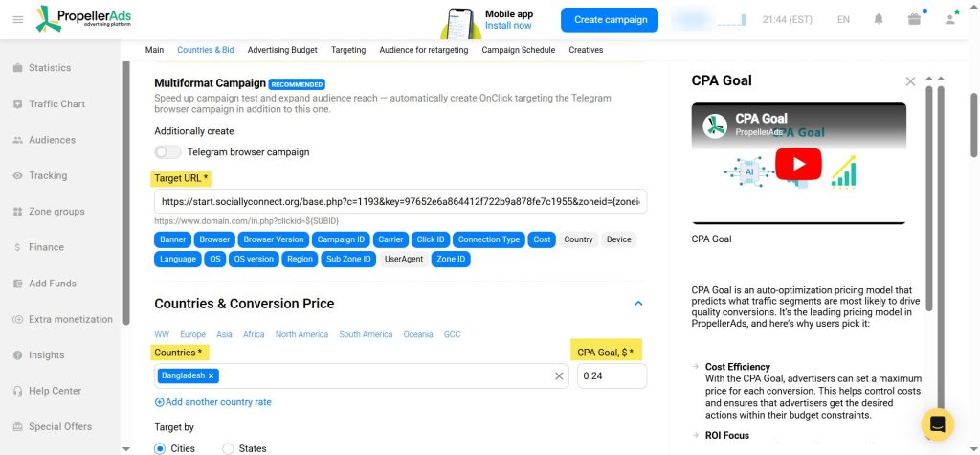Click the Finance dollar icon
This screenshot has height=455, width=980.
coord(17,248)
